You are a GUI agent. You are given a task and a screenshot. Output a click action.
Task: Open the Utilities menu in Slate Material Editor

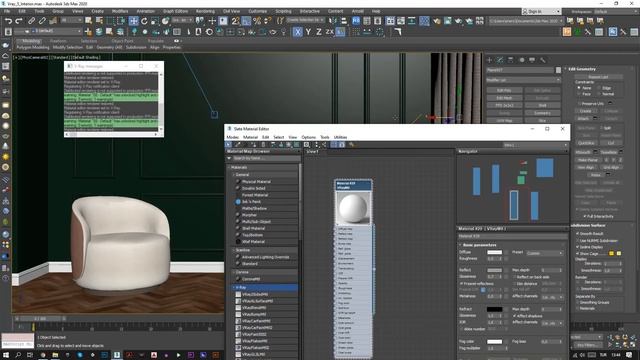point(340,137)
